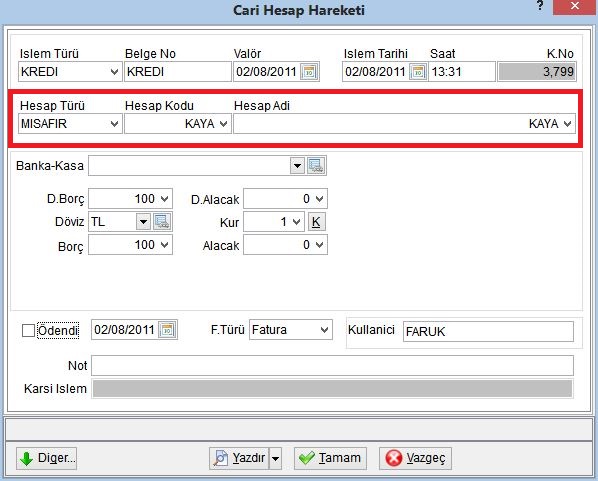This screenshot has width=598, height=481.
Task: Open the Yazdır split arrow menu
Action: pyautogui.click(x=275, y=458)
